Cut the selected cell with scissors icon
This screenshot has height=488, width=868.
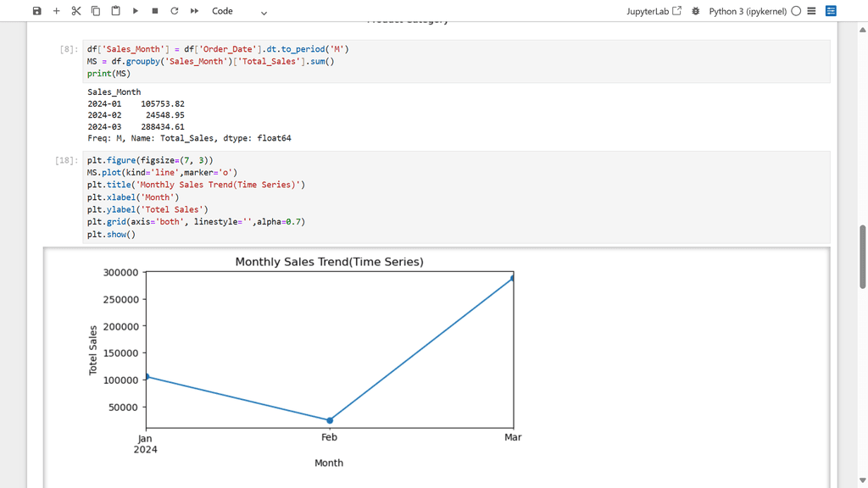pos(76,11)
